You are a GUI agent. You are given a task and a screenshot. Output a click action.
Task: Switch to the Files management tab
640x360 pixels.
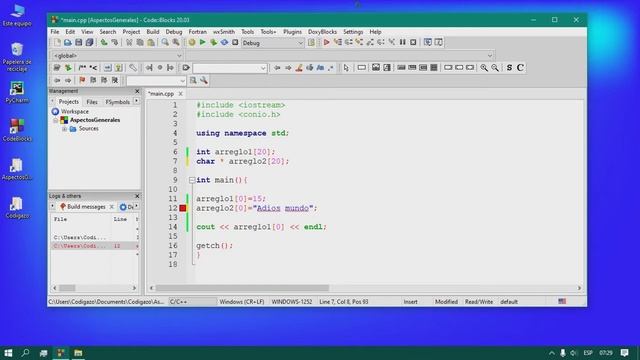click(92, 102)
